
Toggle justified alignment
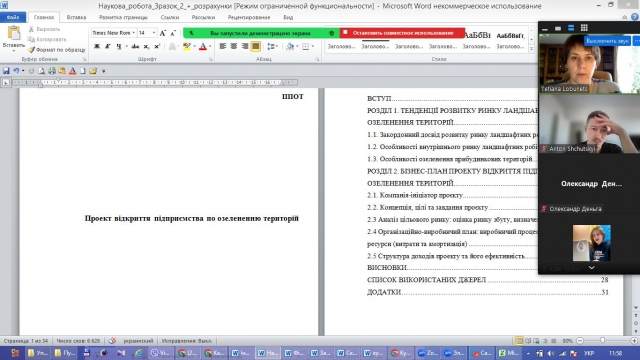256,47
